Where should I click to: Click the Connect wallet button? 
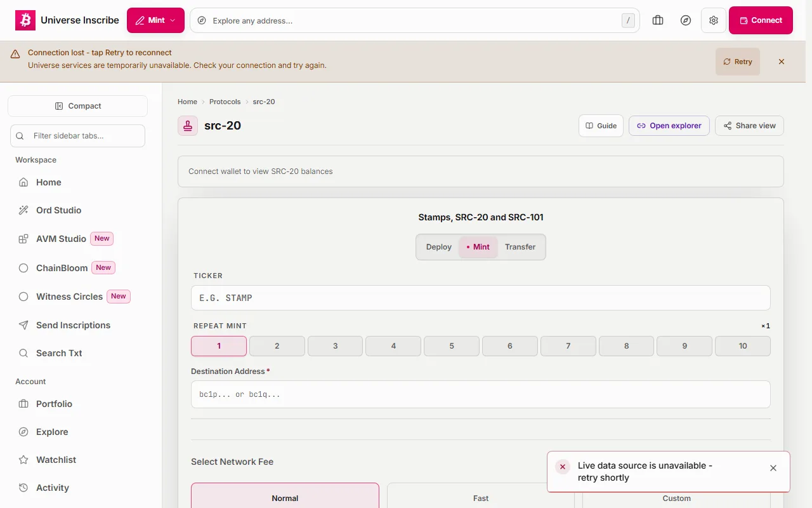point(761,20)
